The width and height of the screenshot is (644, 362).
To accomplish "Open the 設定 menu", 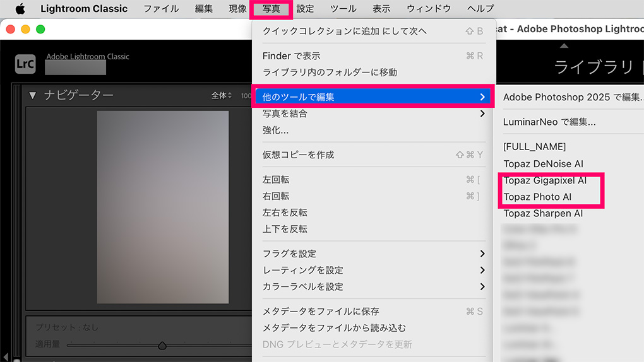I will tap(305, 9).
